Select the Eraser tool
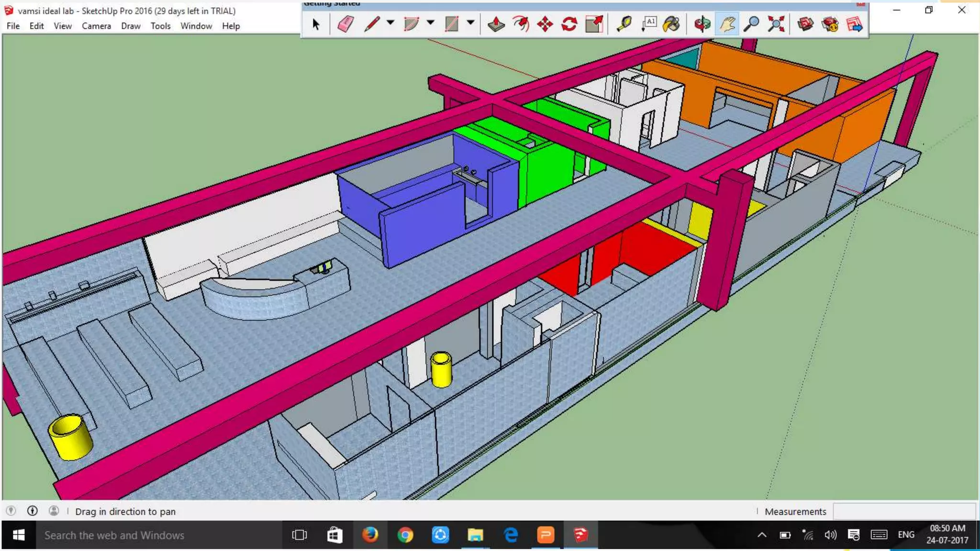Screen dimensions: 980x551 (x=345, y=23)
